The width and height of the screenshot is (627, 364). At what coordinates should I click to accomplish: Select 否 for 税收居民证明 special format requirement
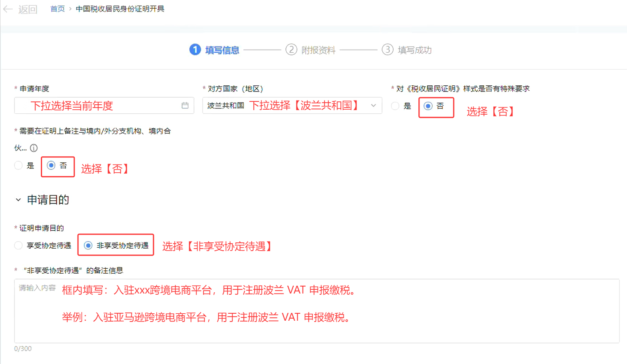pos(428,106)
